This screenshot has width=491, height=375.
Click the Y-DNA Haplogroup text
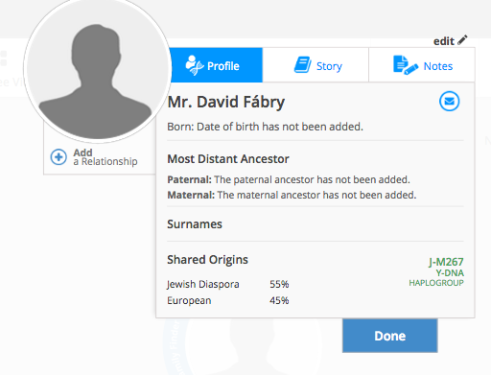pos(436,278)
